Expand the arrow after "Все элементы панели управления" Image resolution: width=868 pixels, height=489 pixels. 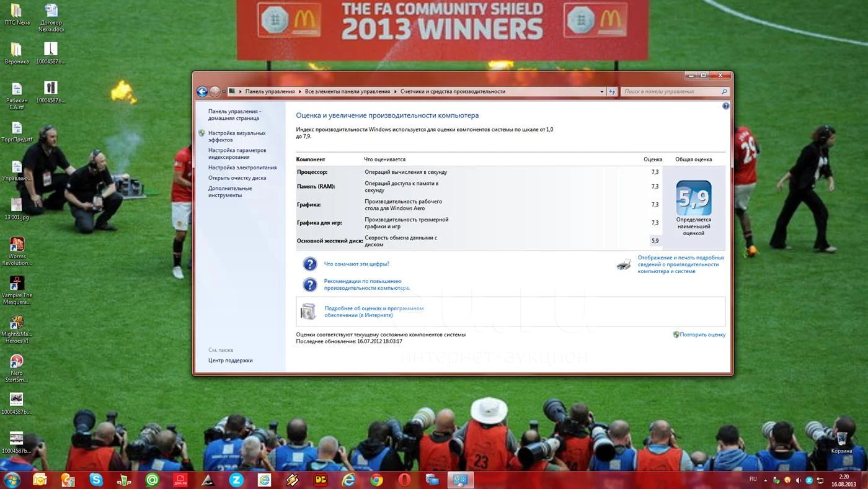[396, 91]
